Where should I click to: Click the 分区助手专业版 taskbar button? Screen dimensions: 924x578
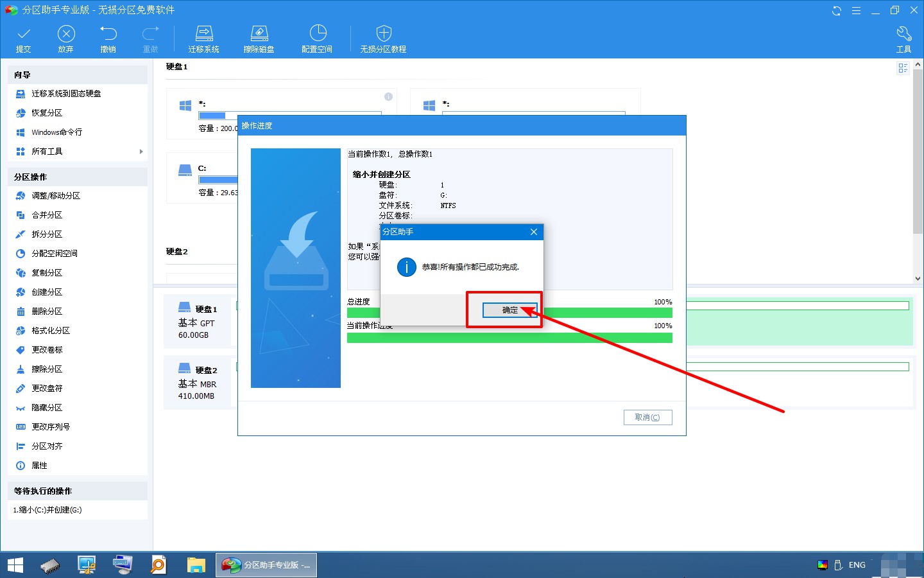(x=266, y=565)
